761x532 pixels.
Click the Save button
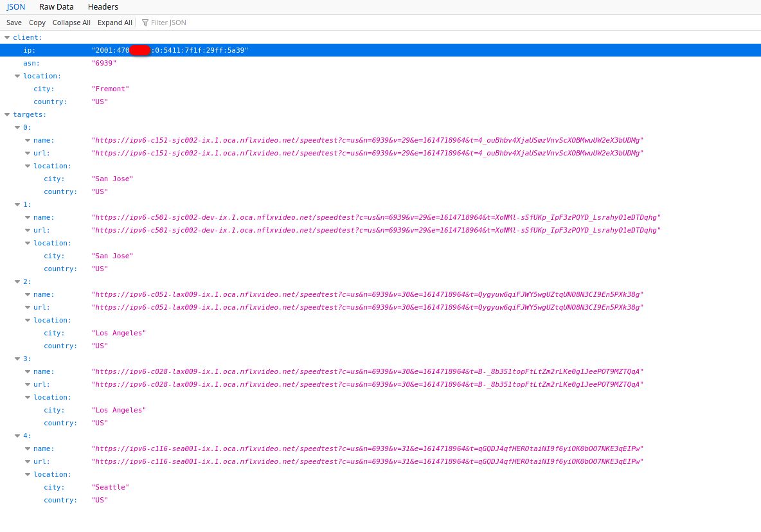14,22
